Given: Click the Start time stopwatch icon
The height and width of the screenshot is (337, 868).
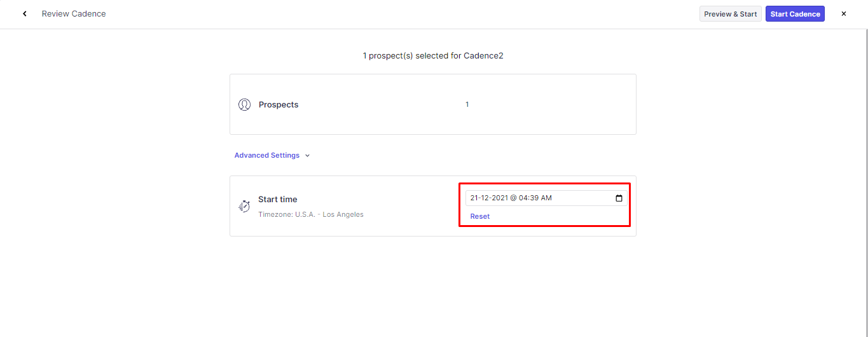Looking at the screenshot, I should click(244, 206).
